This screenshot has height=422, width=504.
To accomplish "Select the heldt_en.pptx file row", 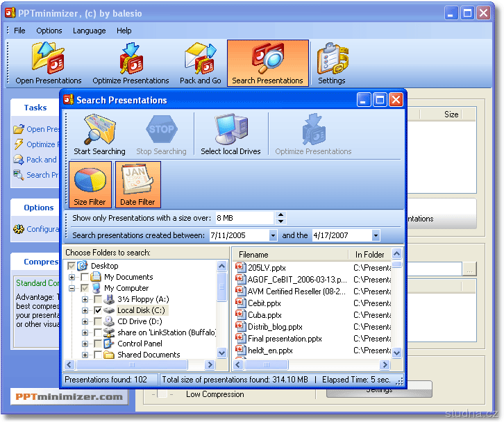I will tap(313, 351).
